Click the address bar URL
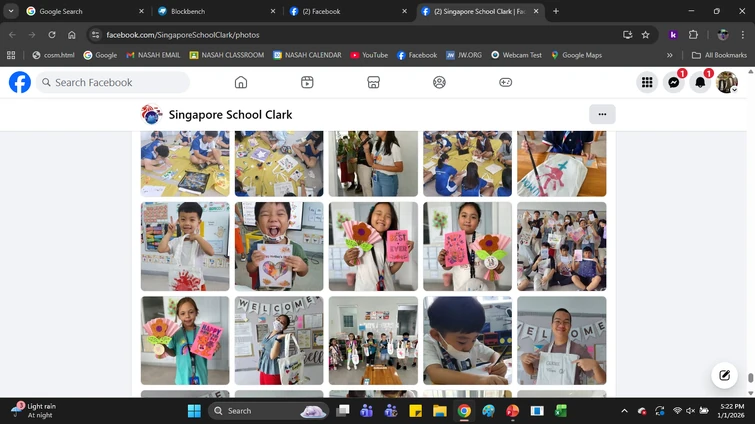The width and height of the screenshot is (755, 424). pos(182,35)
